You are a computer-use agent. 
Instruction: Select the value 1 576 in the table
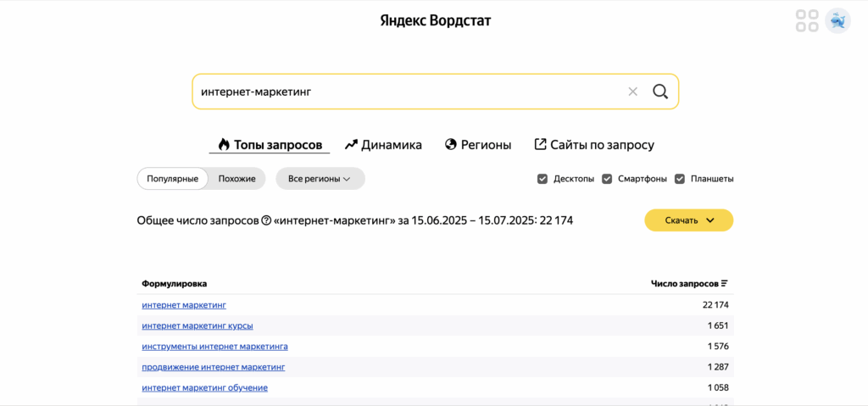(718, 347)
